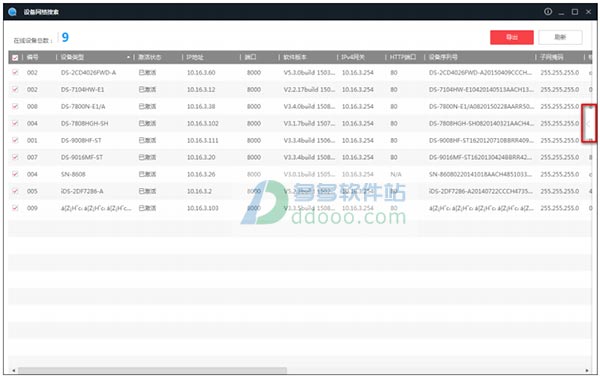Click the N/A HTTP port cell of SN-8608
This screenshot has width=600, height=378.
(x=396, y=174)
